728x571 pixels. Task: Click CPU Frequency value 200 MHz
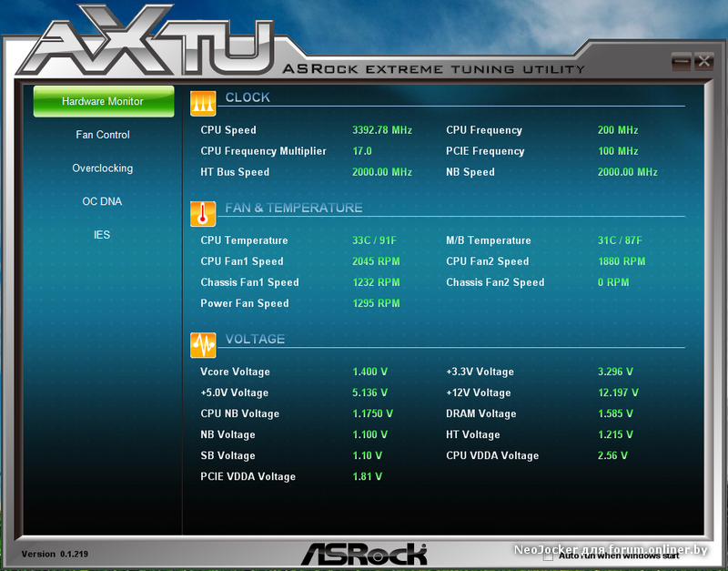coord(618,130)
